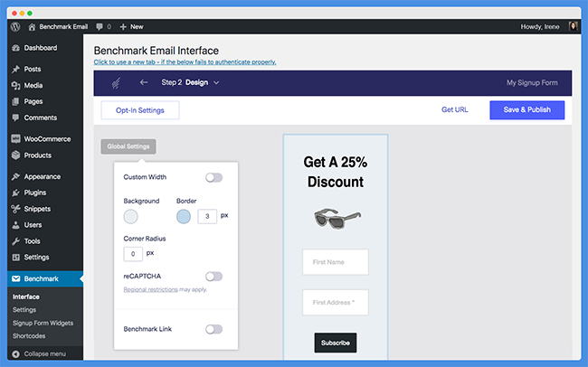Turn on the Benchmark Link switch
Viewport: 588px width, 367px height.
[x=213, y=329]
